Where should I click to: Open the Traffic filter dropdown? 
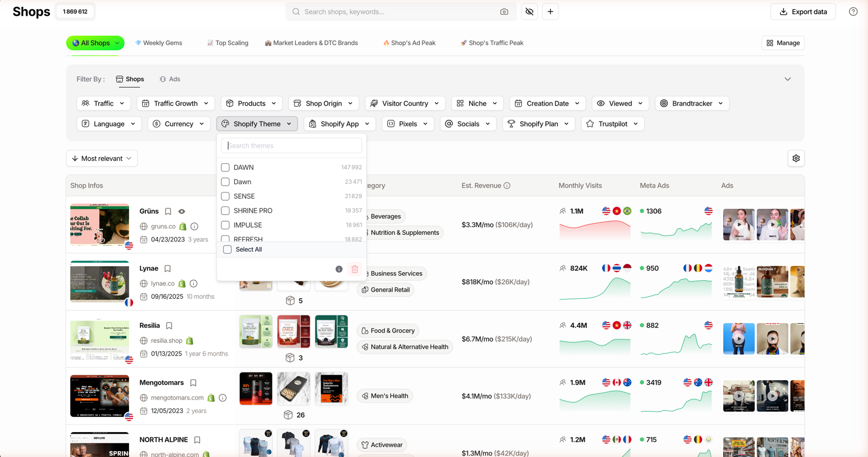click(103, 104)
